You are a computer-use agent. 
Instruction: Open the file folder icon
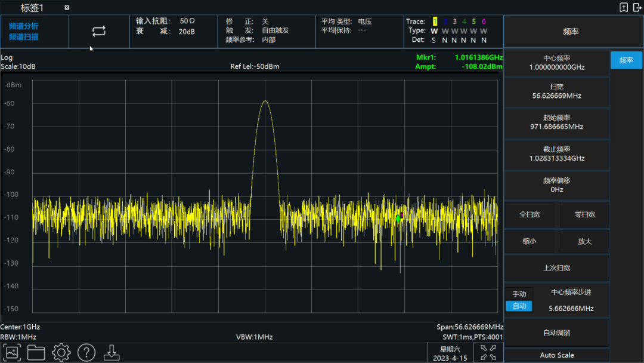[x=36, y=353]
